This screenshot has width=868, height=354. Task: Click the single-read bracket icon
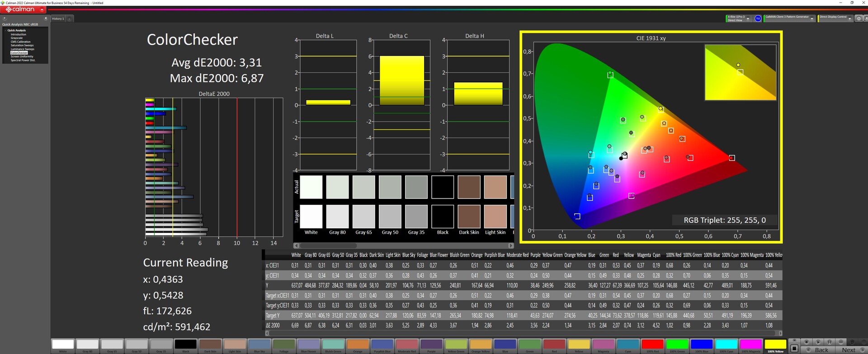[x=829, y=342]
